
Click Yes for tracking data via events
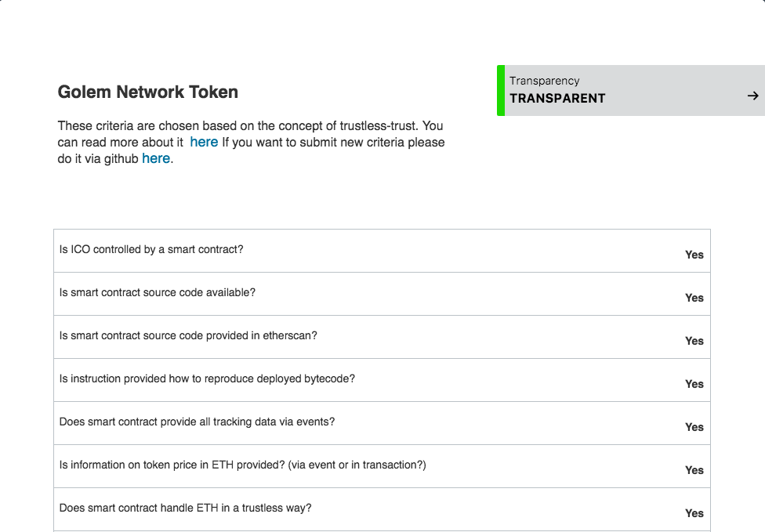(x=694, y=427)
